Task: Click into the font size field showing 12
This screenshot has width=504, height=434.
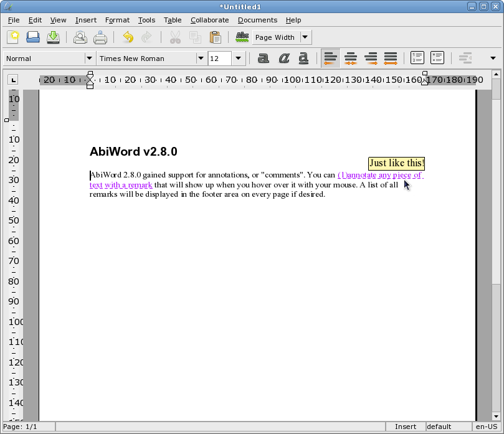Action: pos(219,59)
